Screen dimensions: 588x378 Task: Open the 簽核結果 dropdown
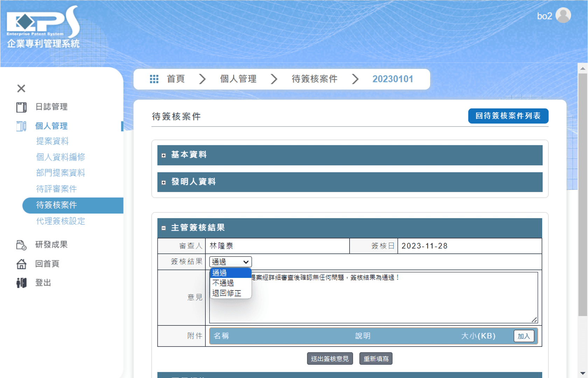[230, 262]
